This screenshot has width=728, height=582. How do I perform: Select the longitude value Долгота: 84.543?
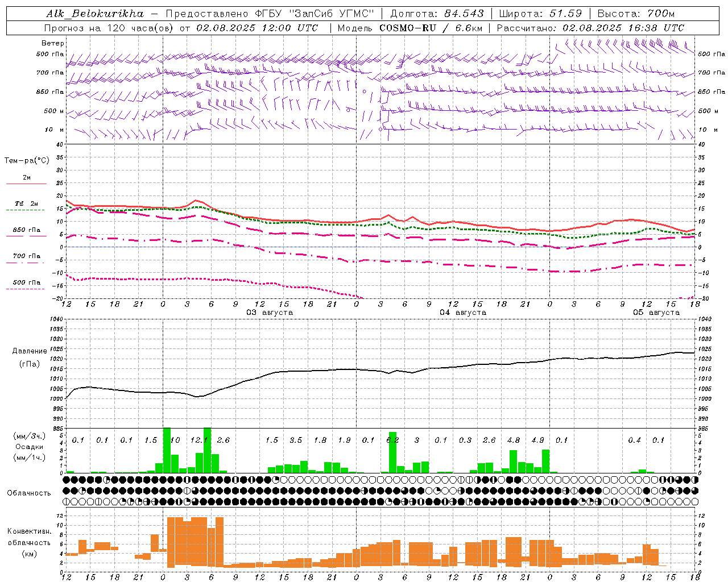[x=437, y=14]
